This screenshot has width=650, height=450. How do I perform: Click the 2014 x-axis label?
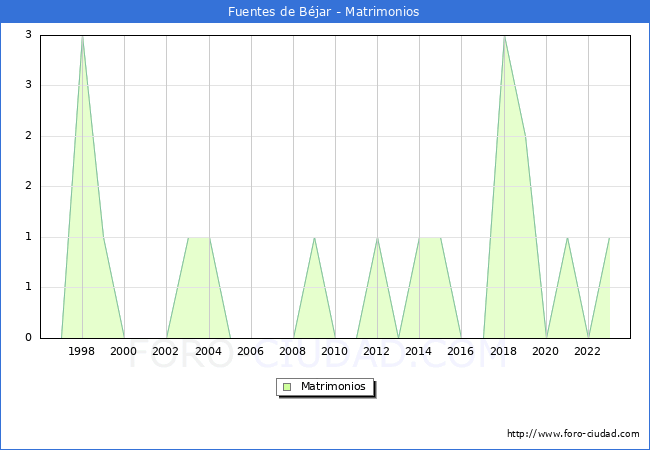point(419,351)
